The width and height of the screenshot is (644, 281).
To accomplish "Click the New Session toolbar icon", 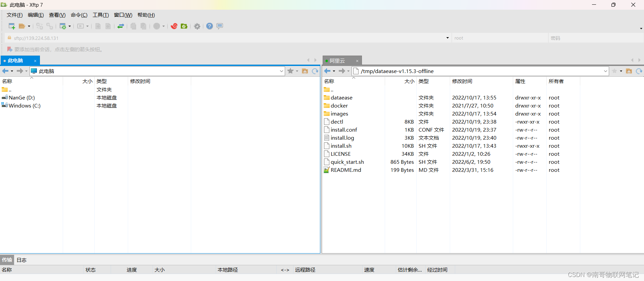I will [12, 26].
